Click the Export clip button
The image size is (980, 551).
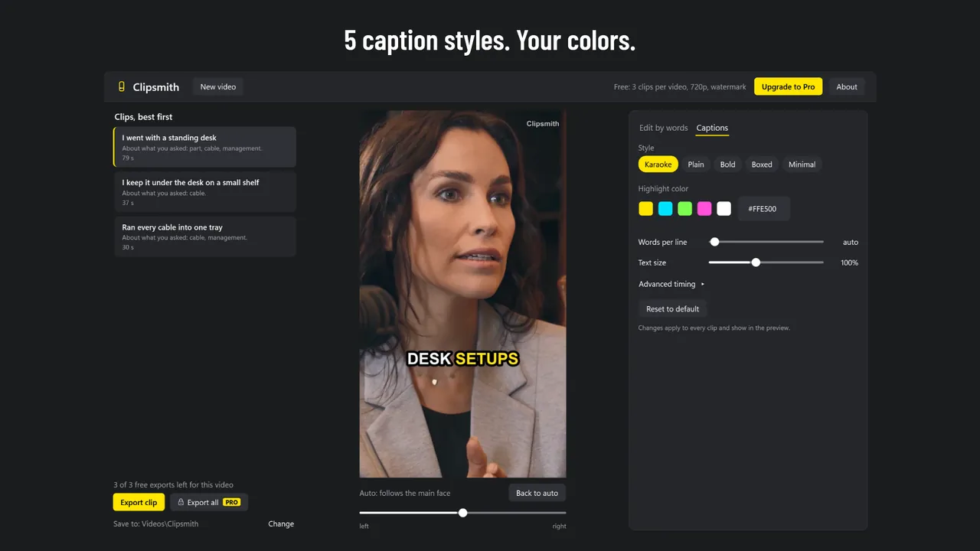click(x=139, y=503)
